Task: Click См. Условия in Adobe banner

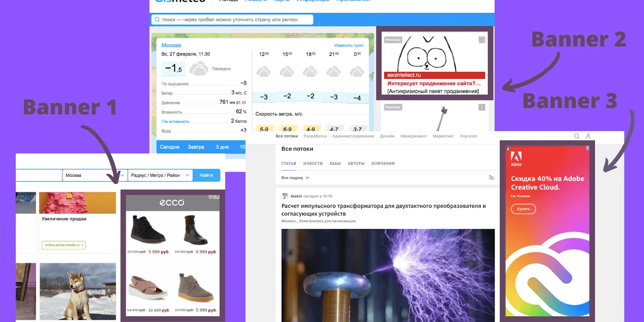Action: pyautogui.click(x=520, y=196)
